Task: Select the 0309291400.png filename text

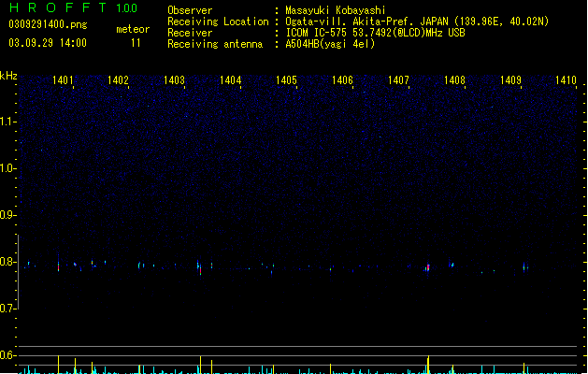Action: pyautogui.click(x=48, y=24)
